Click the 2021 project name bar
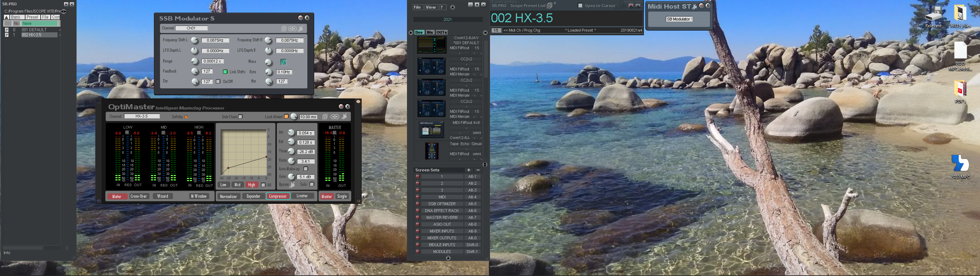 (448, 19)
